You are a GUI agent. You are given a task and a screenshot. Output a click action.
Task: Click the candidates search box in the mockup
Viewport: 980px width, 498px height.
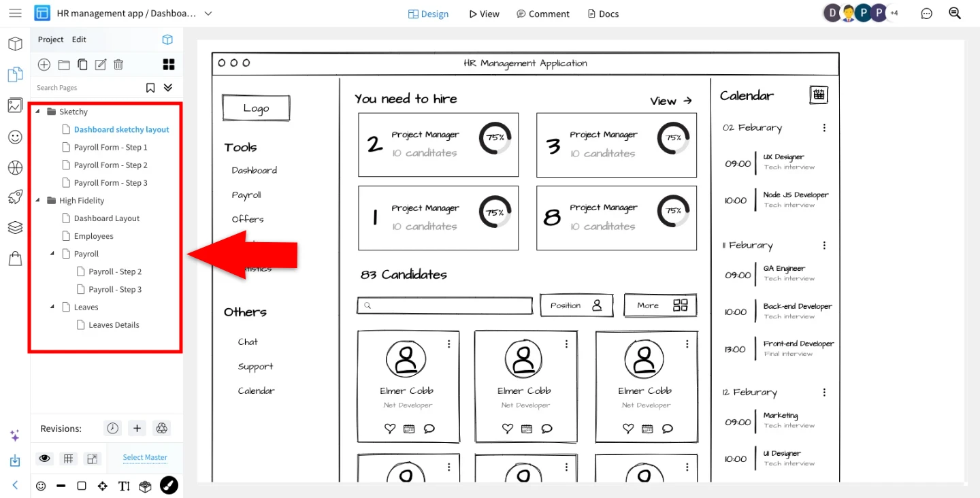click(x=444, y=305)
